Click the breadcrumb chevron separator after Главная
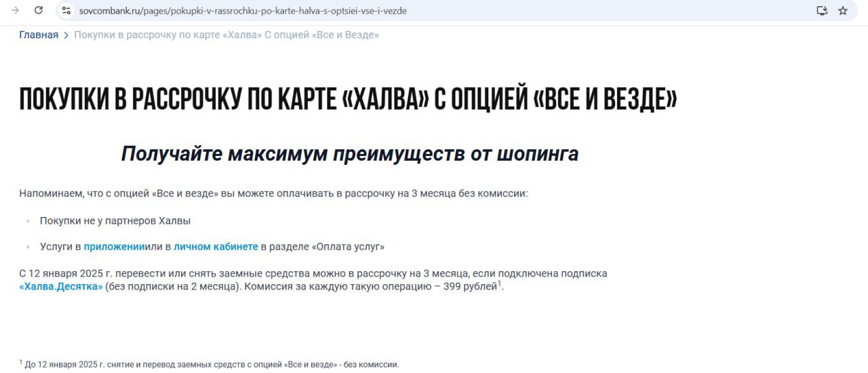The height and width of the screenshot is (373, 868). click(x=66, y=35)
